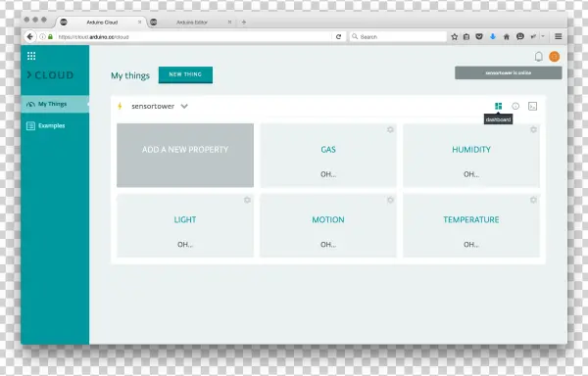Image resolution: width=588 pixels, height=376 pixels.
Task: Click the NEW THING button
Action: click(x=185, y=74)
